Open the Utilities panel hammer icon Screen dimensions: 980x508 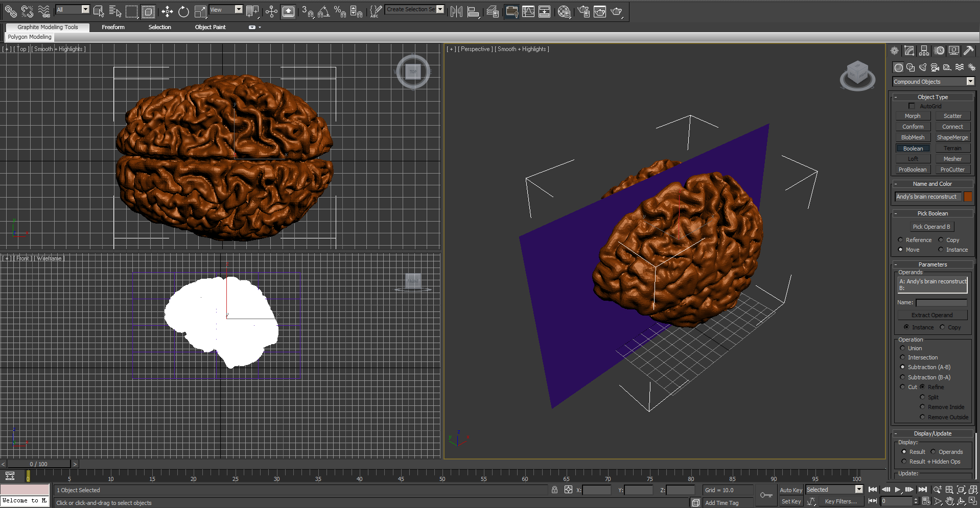(x=969, y=51)
